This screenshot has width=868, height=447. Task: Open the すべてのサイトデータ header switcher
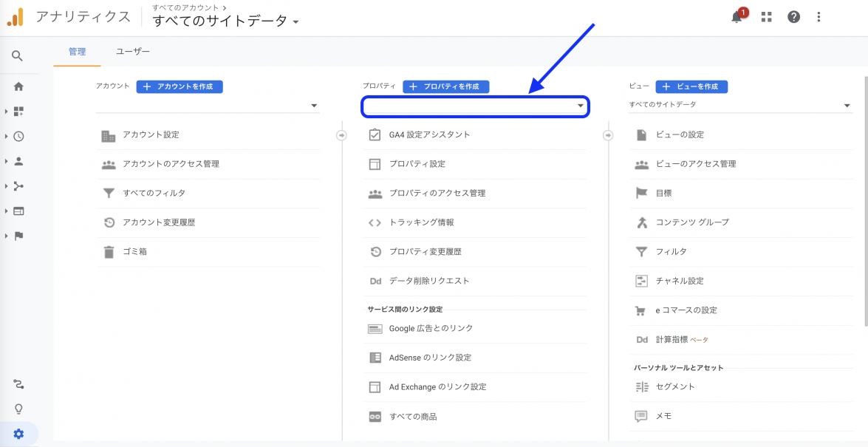point(225,21)
